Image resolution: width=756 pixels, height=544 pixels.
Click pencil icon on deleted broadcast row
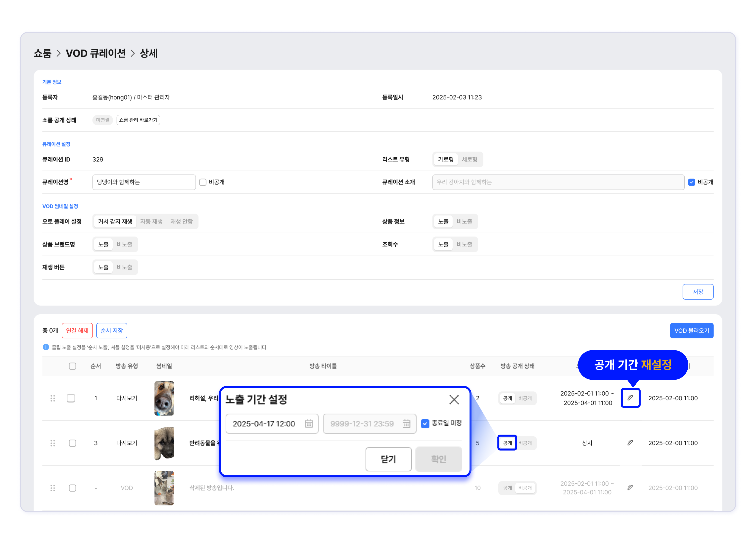(630, 487)
